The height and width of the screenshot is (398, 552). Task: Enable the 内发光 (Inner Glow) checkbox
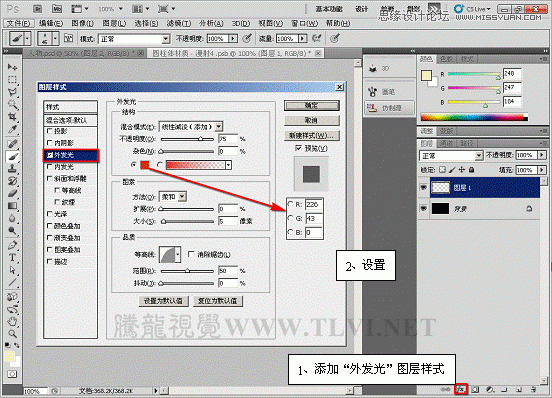coord(50,166)
